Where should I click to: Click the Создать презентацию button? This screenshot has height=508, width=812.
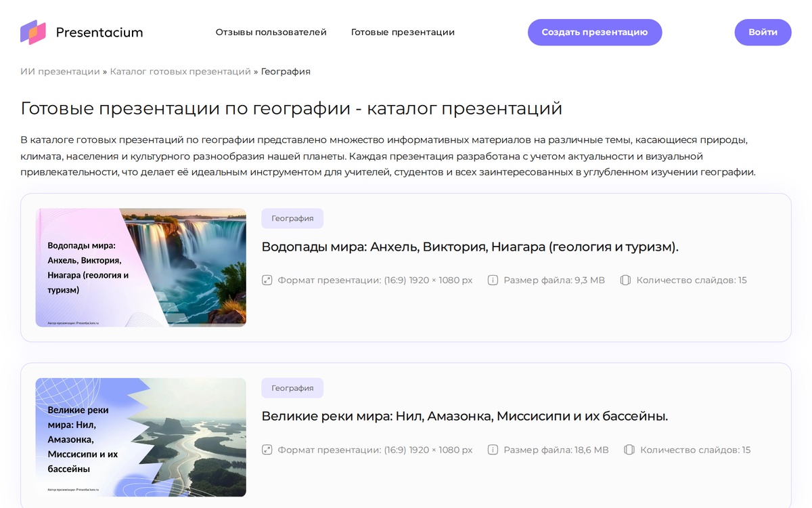(595, 33)
